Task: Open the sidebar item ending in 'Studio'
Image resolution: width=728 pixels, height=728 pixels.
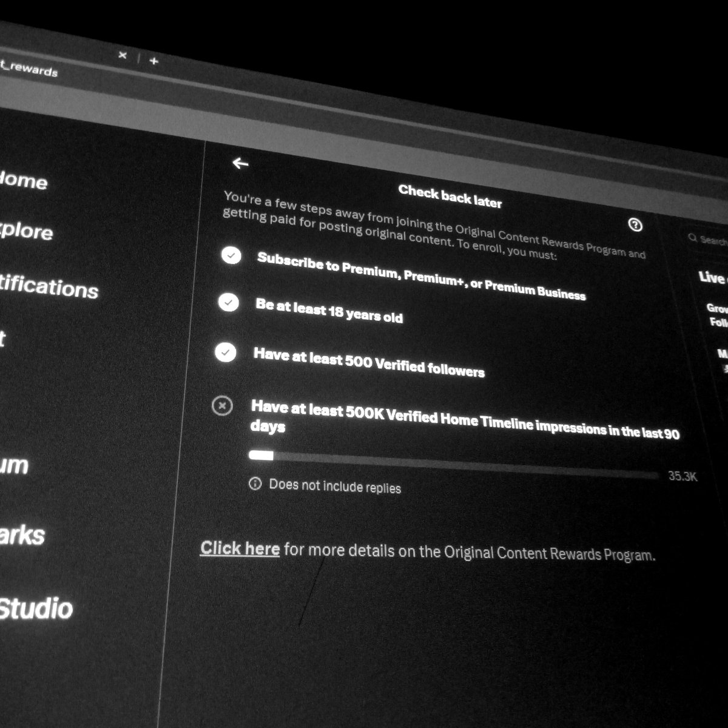Action: pyautogui.click(x=35, y=608)
